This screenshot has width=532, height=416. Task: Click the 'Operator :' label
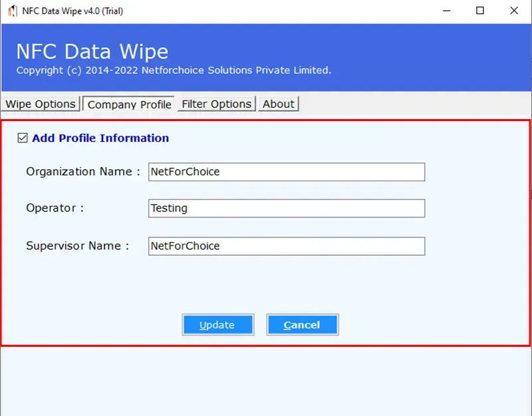(55, 208)
